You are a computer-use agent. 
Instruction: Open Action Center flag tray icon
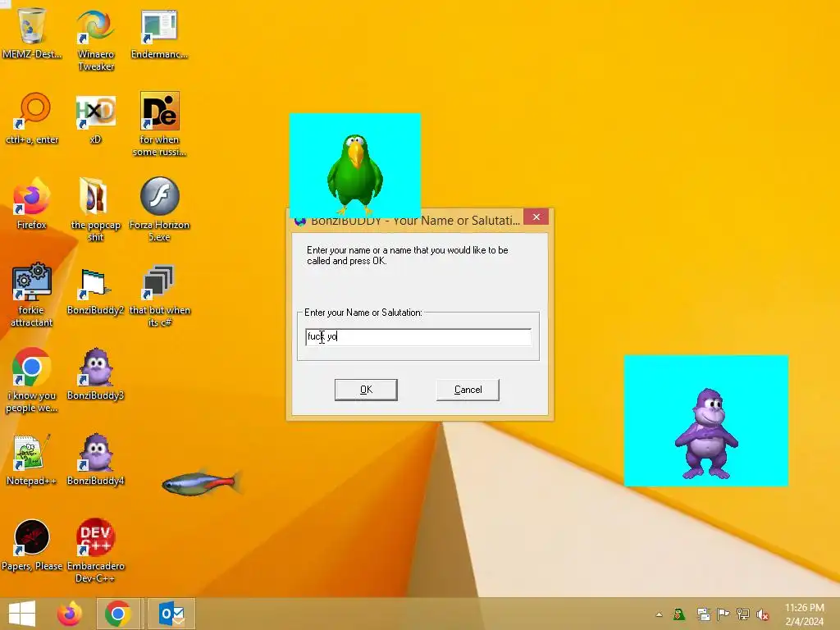(x=723, y=614)
